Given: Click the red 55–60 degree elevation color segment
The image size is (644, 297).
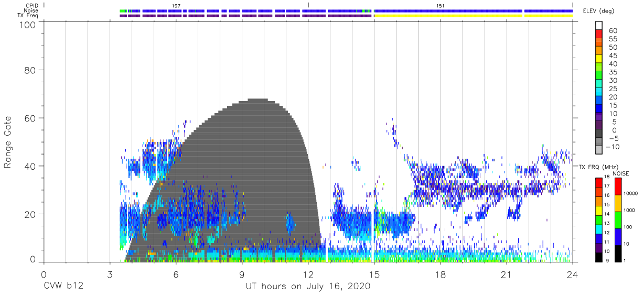Looking at the screenshot, I should coord(598,35).
